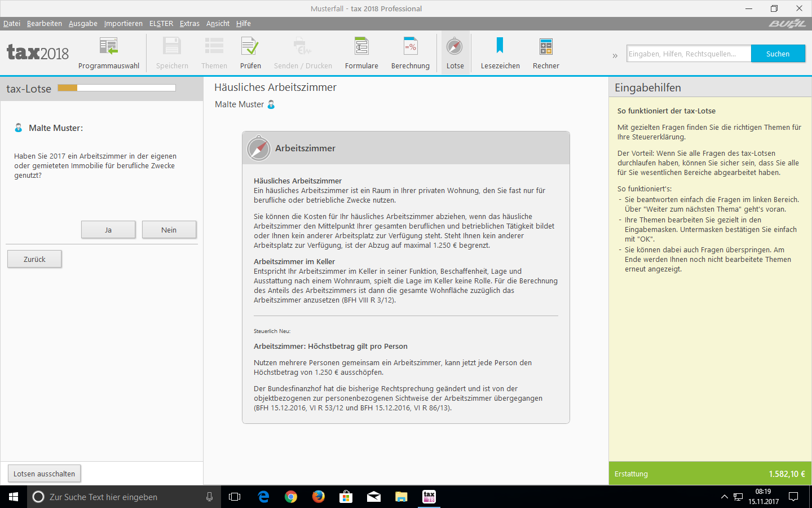Expand the toolbar overflow chevron
This screenshot has width=812, height=508.
[x=615, y=55]
